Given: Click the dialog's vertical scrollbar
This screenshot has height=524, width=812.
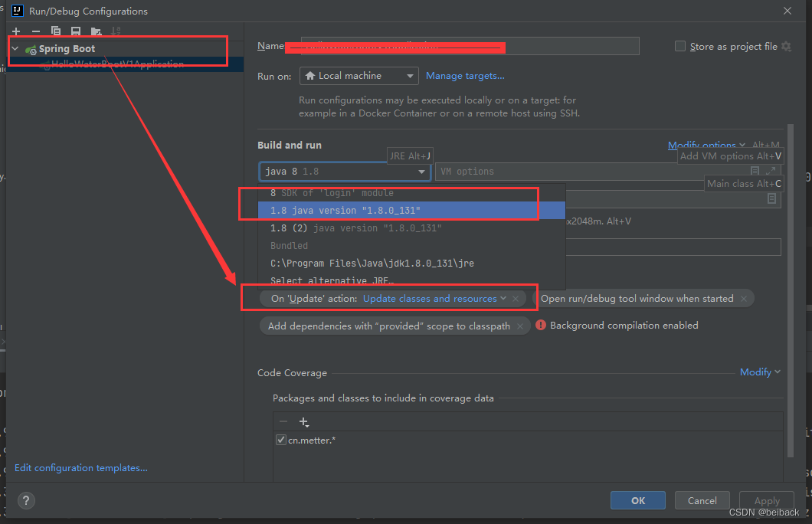Looking at the screenshot, I should [x=791, y=290].
